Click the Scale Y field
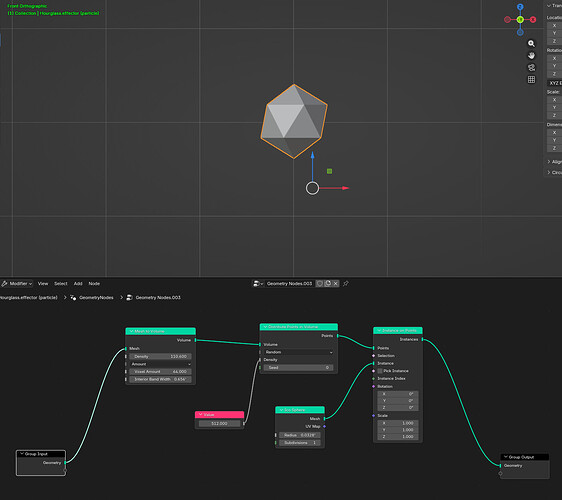The width and height of the screenshot is (562, 500). (398, 430)
